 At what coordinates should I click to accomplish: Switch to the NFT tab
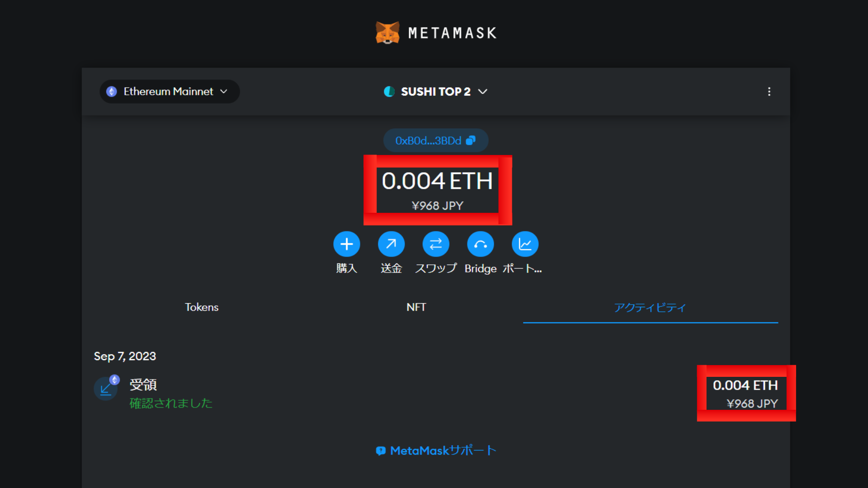tap(416, 307)
